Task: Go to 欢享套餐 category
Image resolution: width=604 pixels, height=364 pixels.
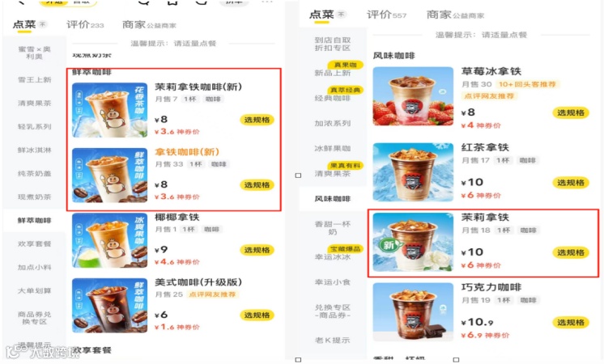Action: [34, 244]
